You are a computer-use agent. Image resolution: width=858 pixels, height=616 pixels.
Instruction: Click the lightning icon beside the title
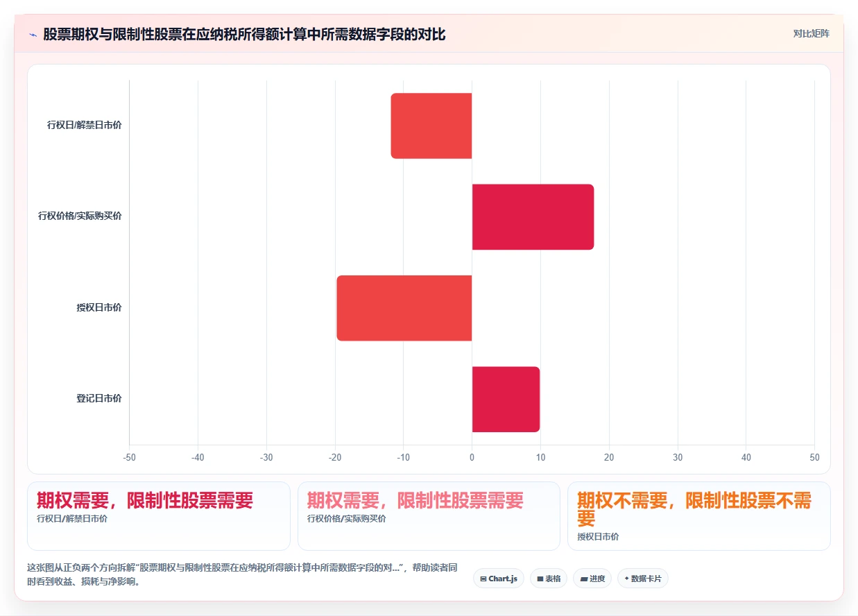click(x=33, y=34)
